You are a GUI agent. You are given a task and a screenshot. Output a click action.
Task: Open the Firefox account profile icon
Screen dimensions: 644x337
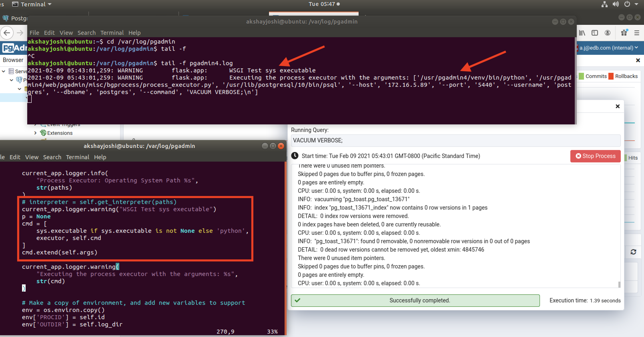click(x=608, y=33)
